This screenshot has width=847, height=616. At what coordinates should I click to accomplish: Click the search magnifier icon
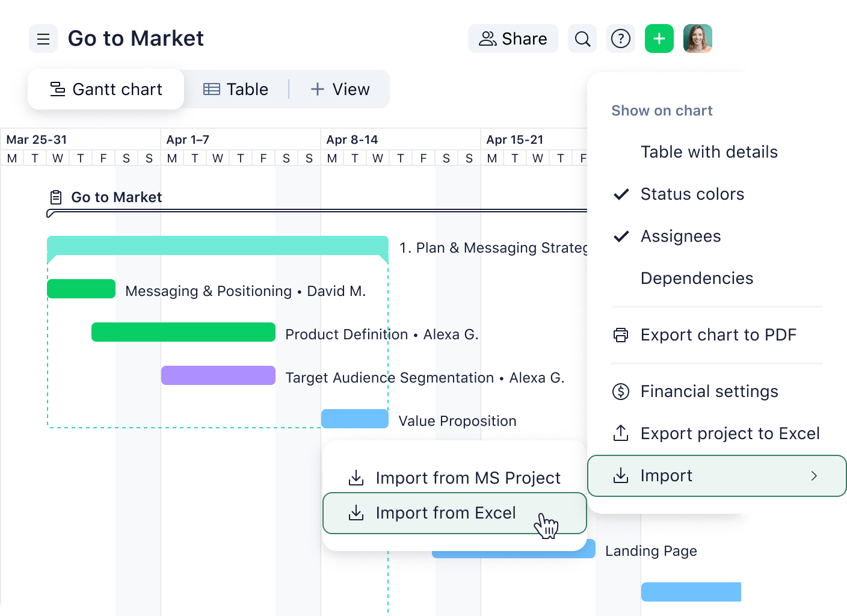tap(582, 39)
